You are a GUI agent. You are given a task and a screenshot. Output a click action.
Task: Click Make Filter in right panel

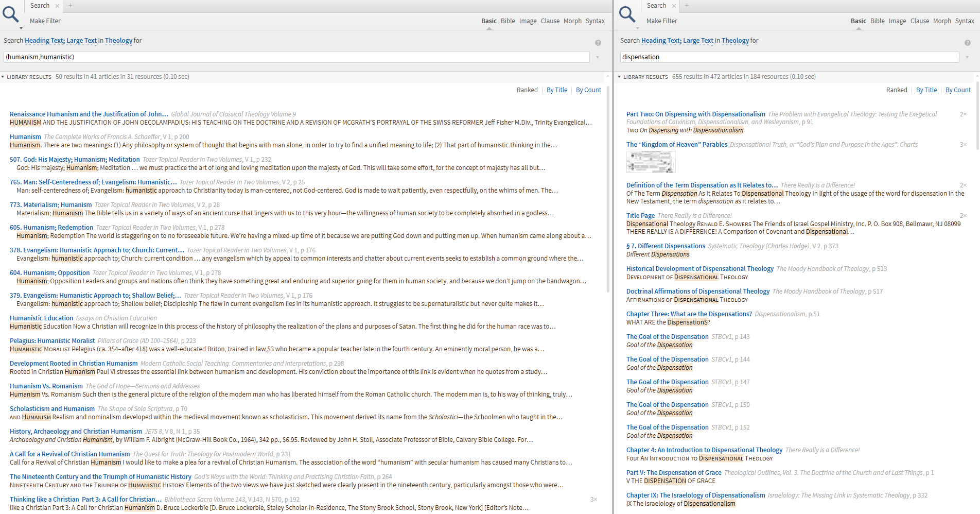(661, 21)
